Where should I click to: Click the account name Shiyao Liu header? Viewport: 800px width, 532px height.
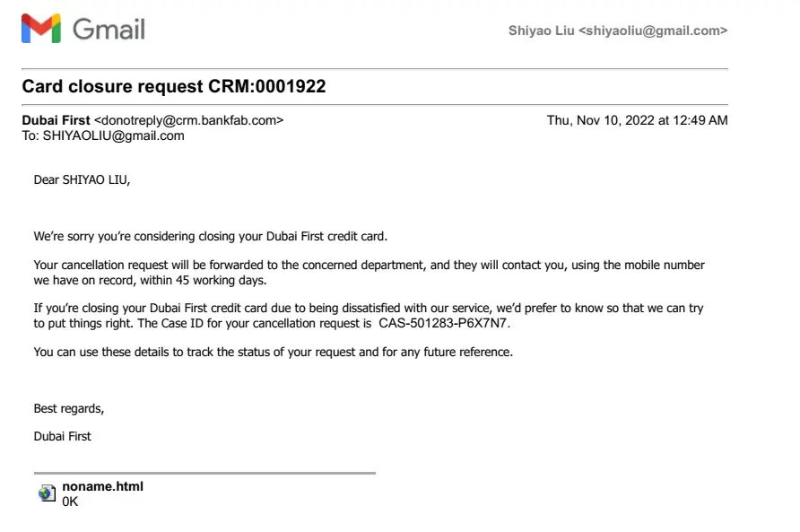(x=617, y=31)
